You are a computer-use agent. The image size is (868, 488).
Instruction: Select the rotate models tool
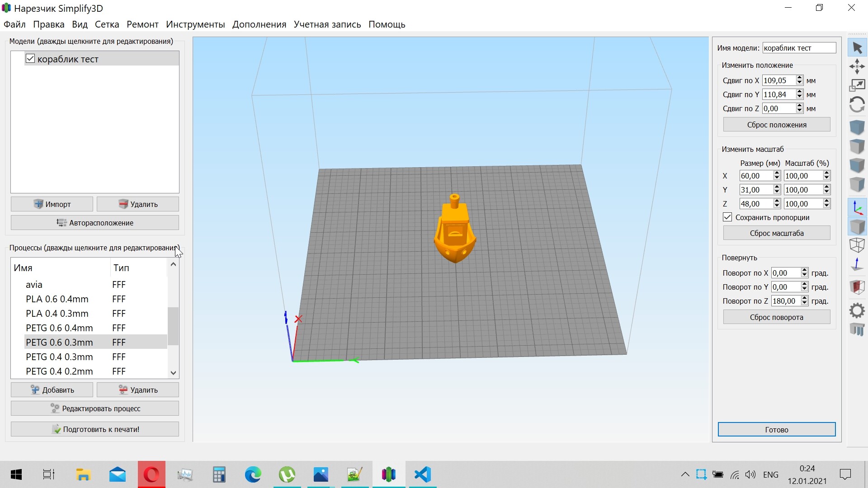(x=857, y=105)
